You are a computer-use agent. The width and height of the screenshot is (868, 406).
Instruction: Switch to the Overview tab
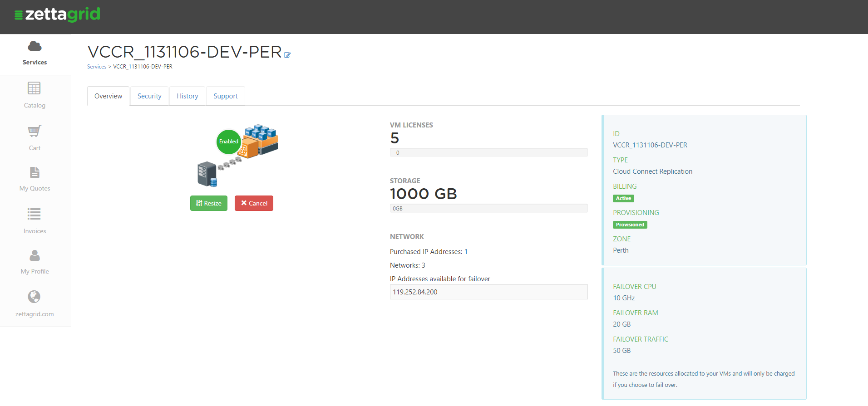(x=108, y=96)
